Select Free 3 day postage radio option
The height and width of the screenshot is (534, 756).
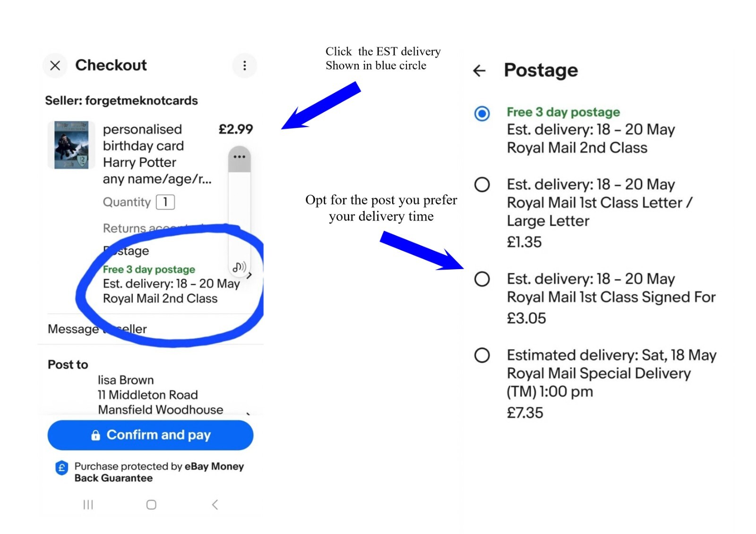(x=482, y=114)
